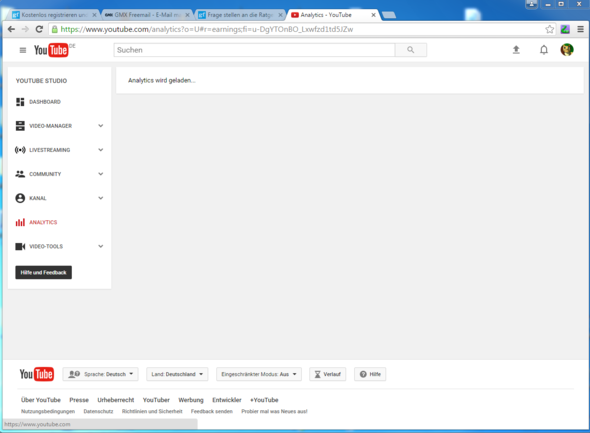Click the Hilfe button in footer
Screen dimensions: 590x433
[370, 374]
